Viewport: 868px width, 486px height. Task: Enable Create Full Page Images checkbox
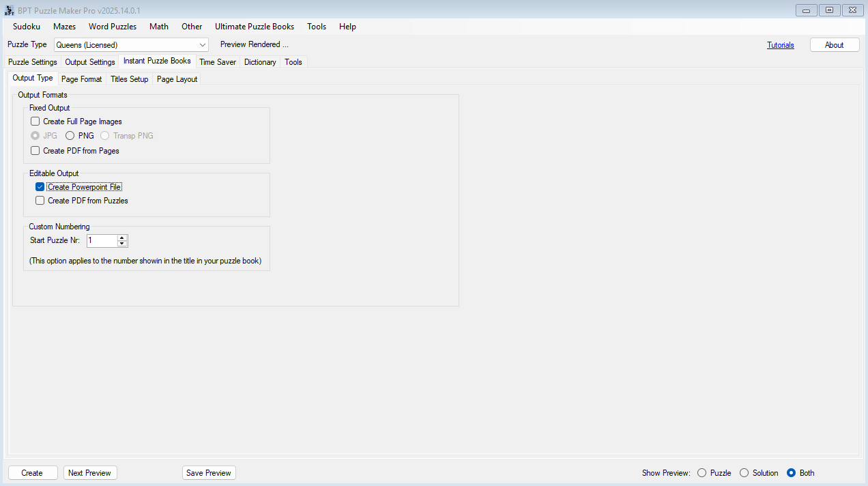point(35,121)
